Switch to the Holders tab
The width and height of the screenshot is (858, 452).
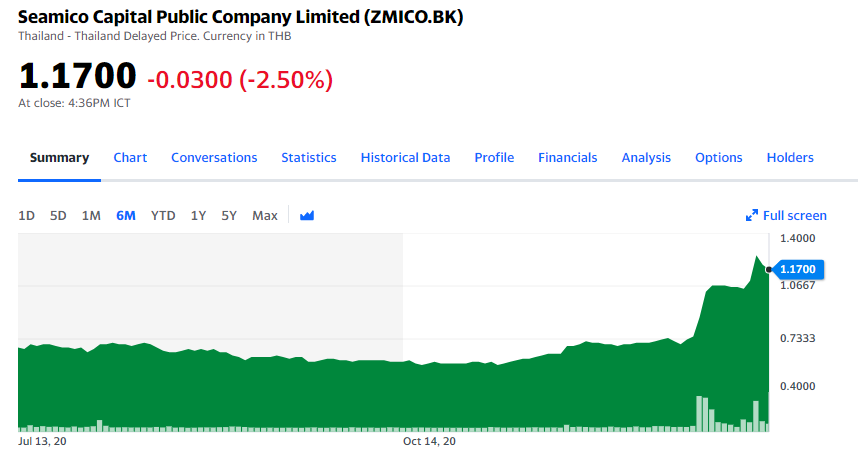[790, 158]
